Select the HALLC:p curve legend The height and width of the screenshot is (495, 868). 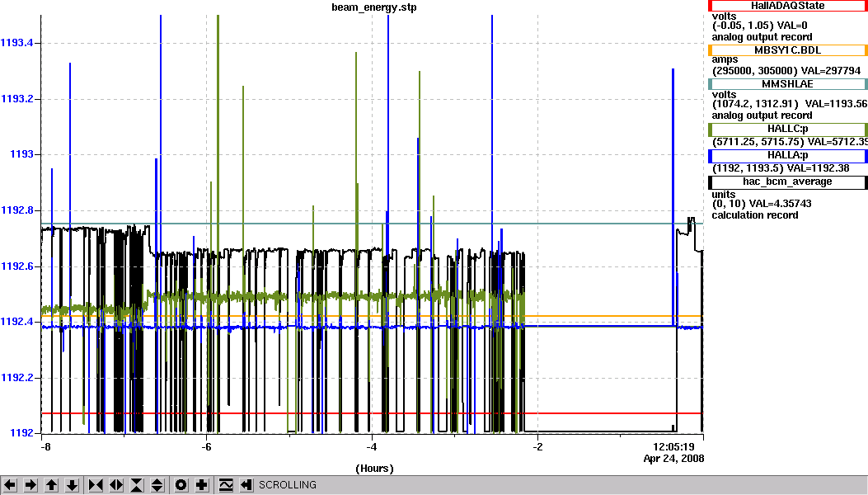[x=788, y=130]
